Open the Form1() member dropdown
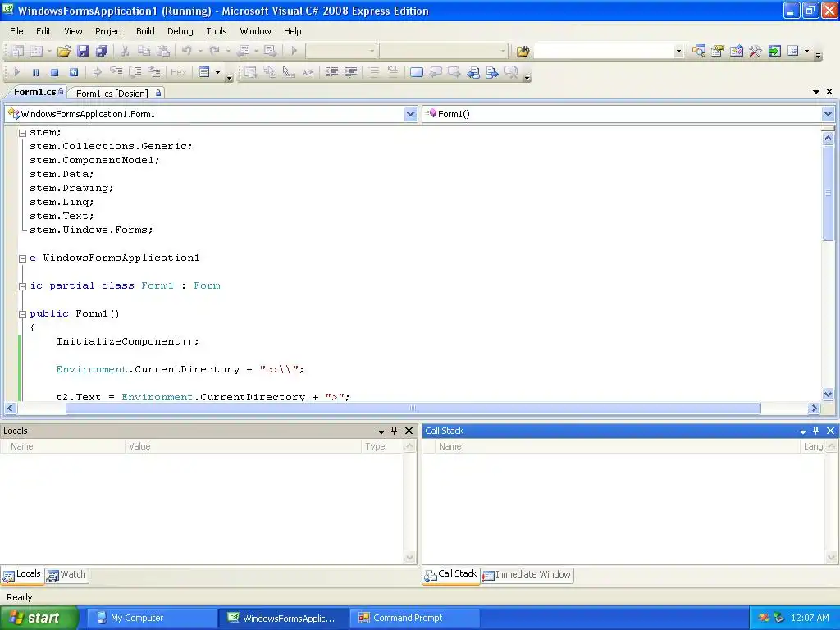 [x=828, y=113]
